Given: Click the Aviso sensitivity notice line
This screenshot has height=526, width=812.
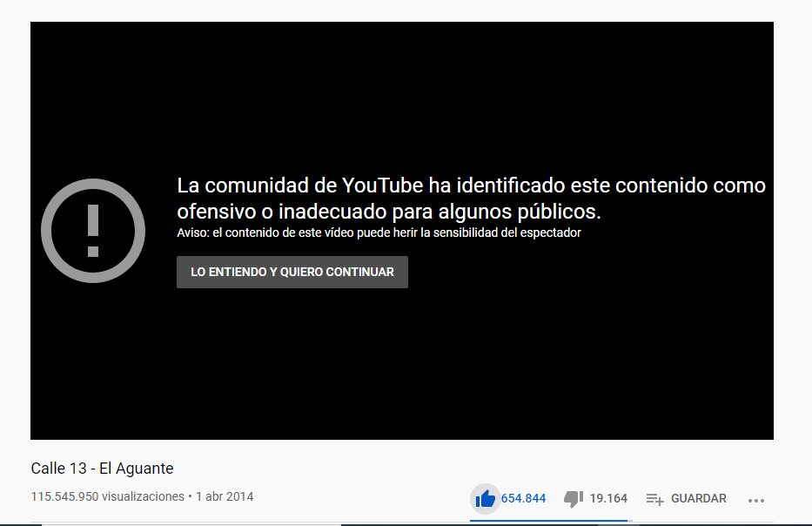Looking at the screenshot, I should (379, 233).
